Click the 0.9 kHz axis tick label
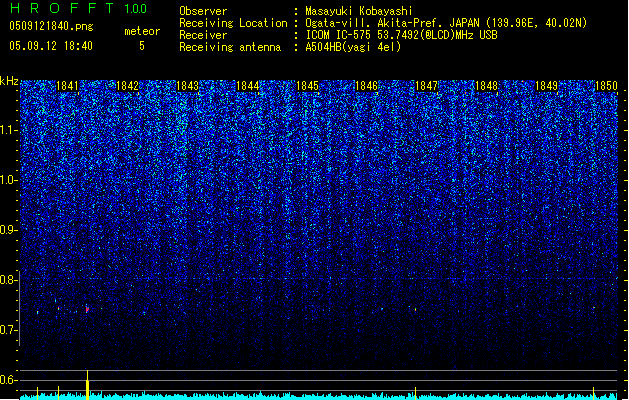 click(9, 230)
